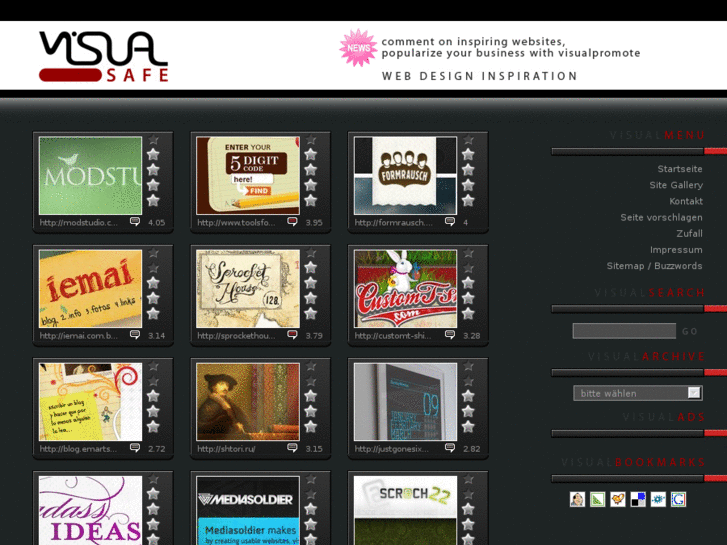The width and height of the screenshot is (727, 545).
Task: Open Sitemap / Buzzwords link
Action: [x=654, y=266]
